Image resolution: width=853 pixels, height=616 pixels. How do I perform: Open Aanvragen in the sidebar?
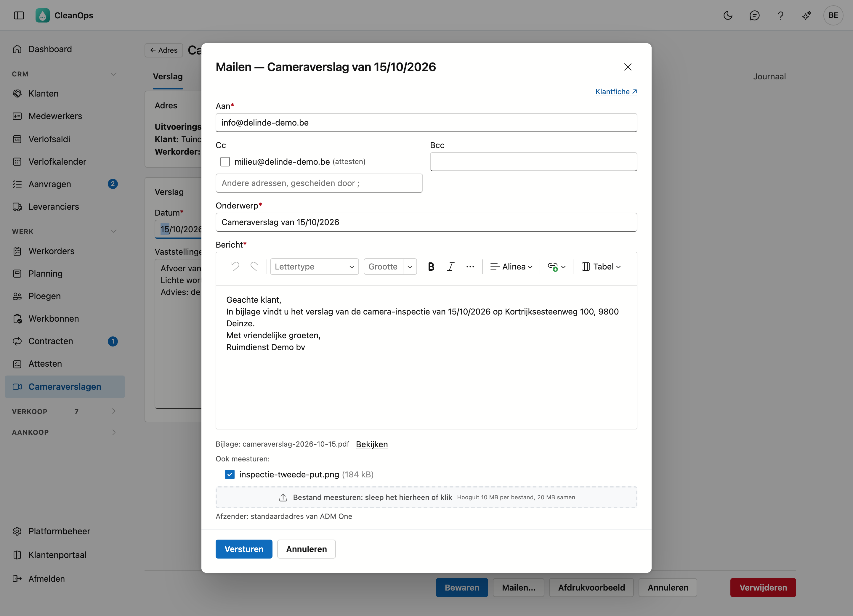65,184
